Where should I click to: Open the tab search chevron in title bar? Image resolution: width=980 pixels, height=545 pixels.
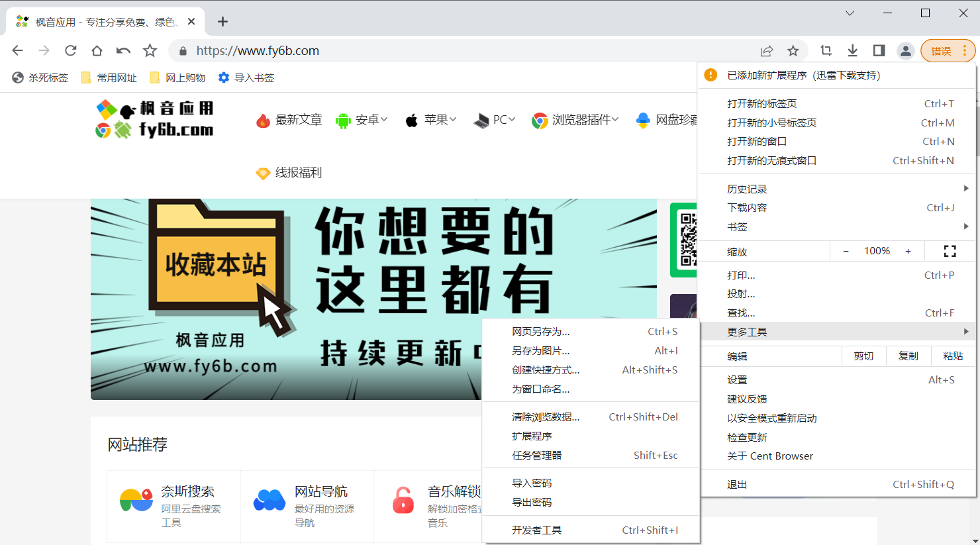point(850,13)
